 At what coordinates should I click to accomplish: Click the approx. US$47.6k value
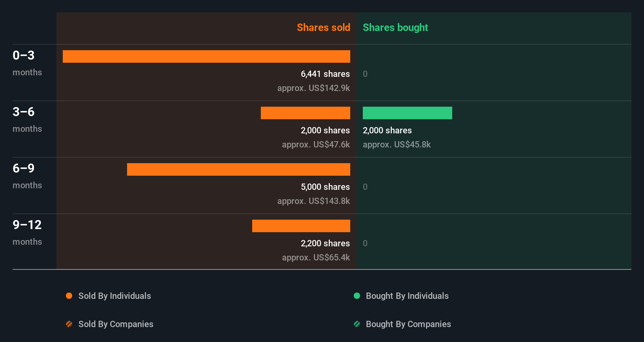316,144
